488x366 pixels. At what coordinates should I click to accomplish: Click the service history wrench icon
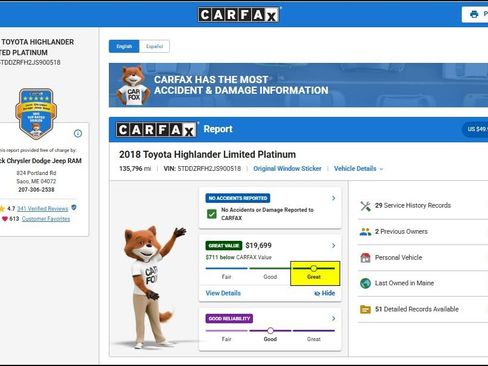365,206
